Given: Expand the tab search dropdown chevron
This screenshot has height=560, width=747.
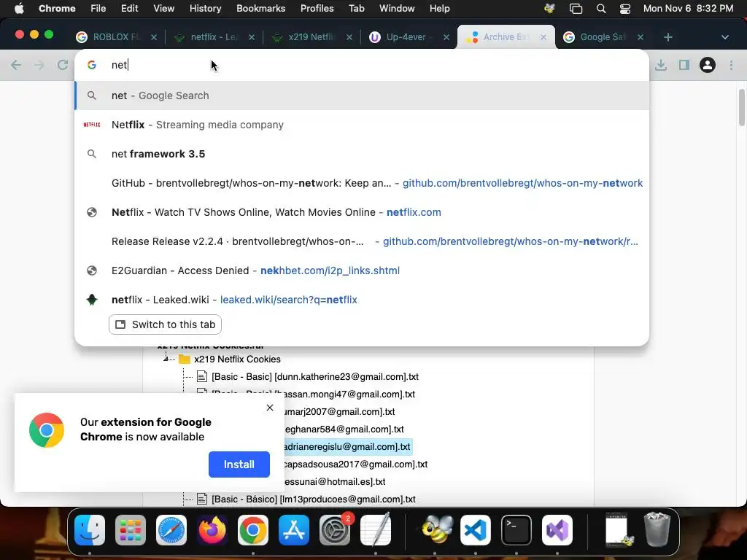Looking at the screenshot, I should coord(724,37).
